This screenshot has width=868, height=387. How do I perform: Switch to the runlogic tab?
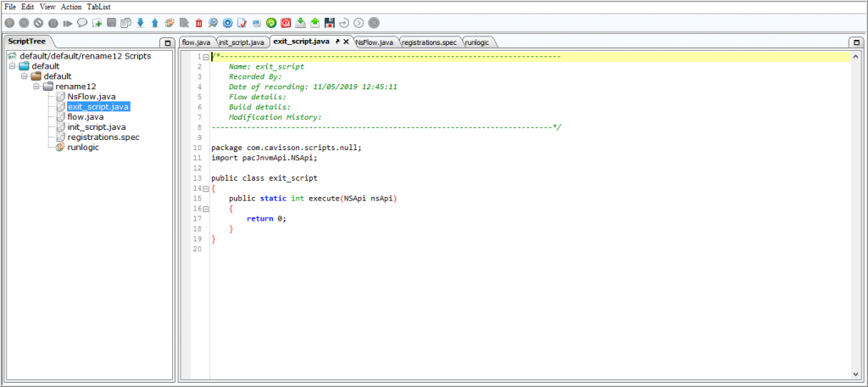click(478, 42)
